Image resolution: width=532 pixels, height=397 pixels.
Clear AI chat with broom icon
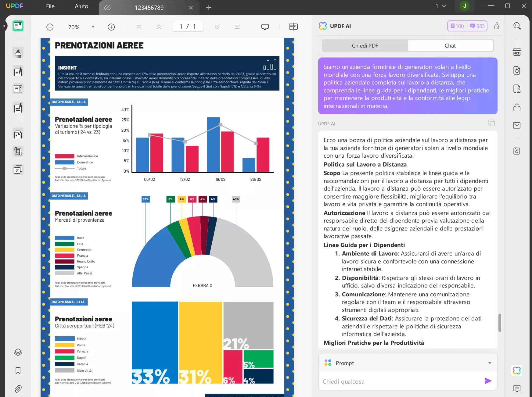497,26
